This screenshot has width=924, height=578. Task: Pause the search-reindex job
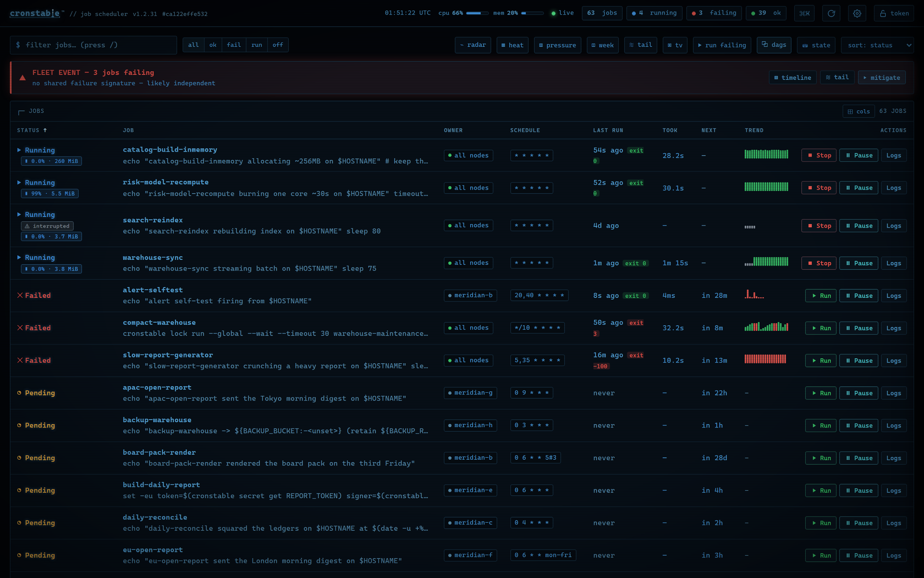pyautogui.click(x=859, y=226)
